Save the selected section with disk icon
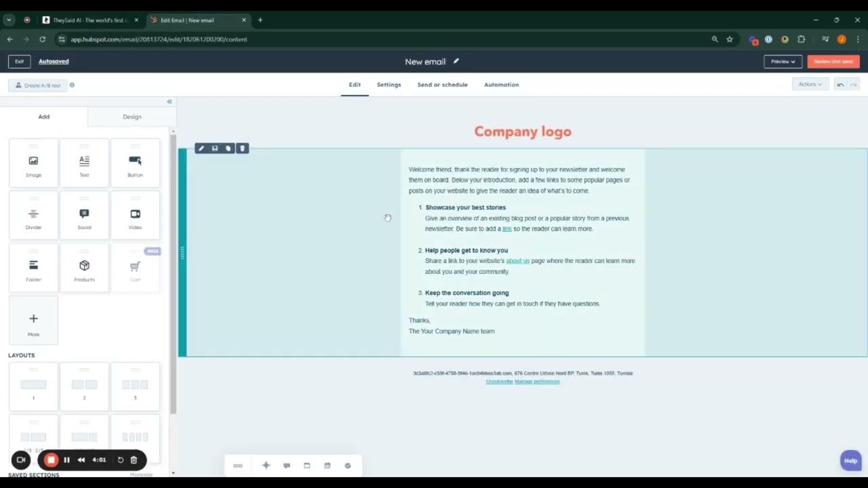Viewport: 868px width, 488px height. pyautogui.click(x=215, y=148)
